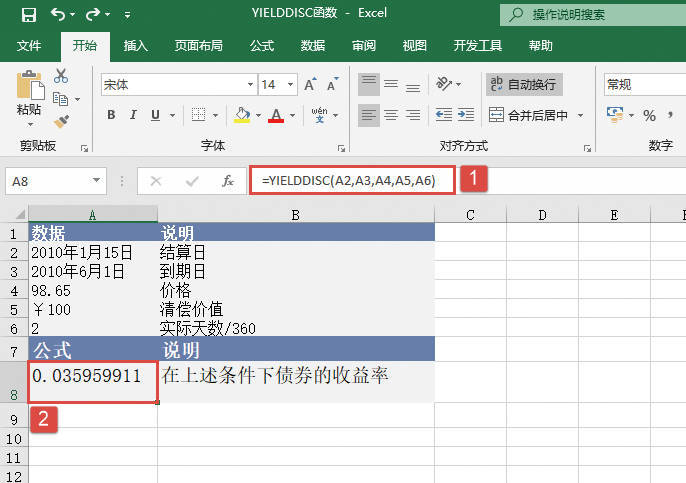This screenshot has height=483, width=686.
Task: Click the Cut scissors icon
Action: pos(61,76)
